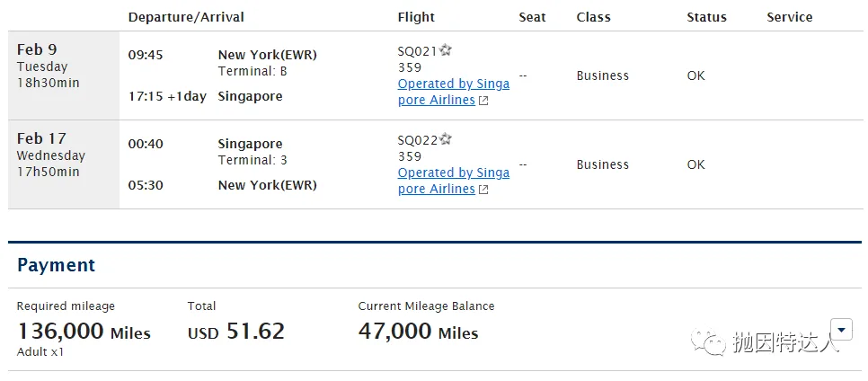
Task: Click the Star Alliance icon beside SQ021
Action: (x=446, y=50)
